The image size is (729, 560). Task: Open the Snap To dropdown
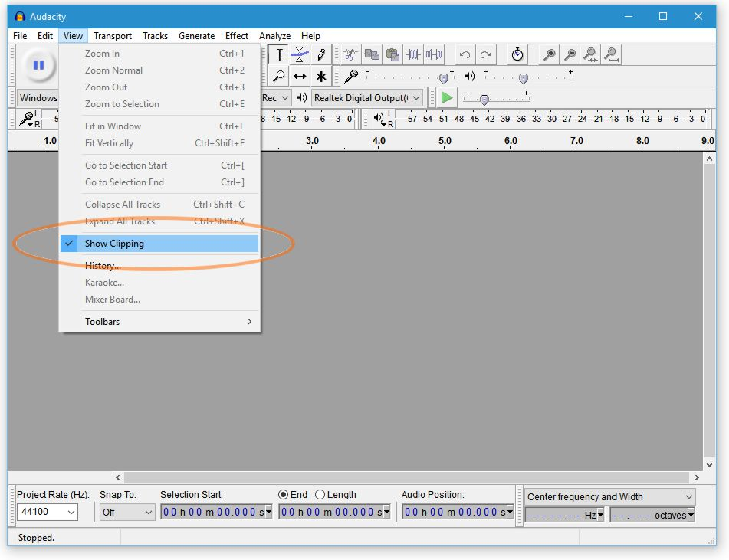point(127,513)
